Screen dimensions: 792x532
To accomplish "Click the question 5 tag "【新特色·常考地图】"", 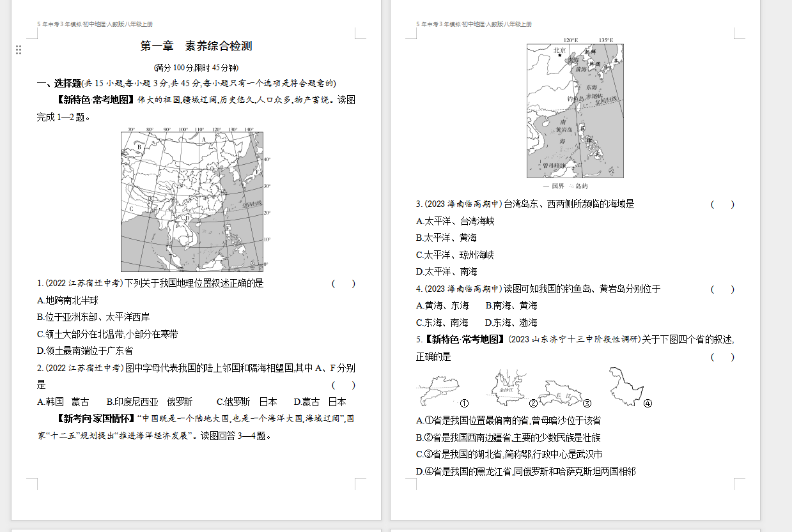I will [465, 339].
